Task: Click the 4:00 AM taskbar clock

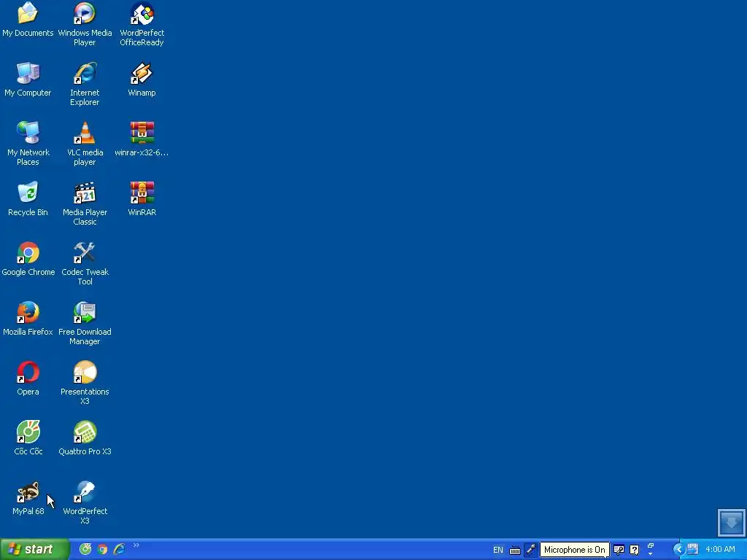Action: (x=720, y=550)
